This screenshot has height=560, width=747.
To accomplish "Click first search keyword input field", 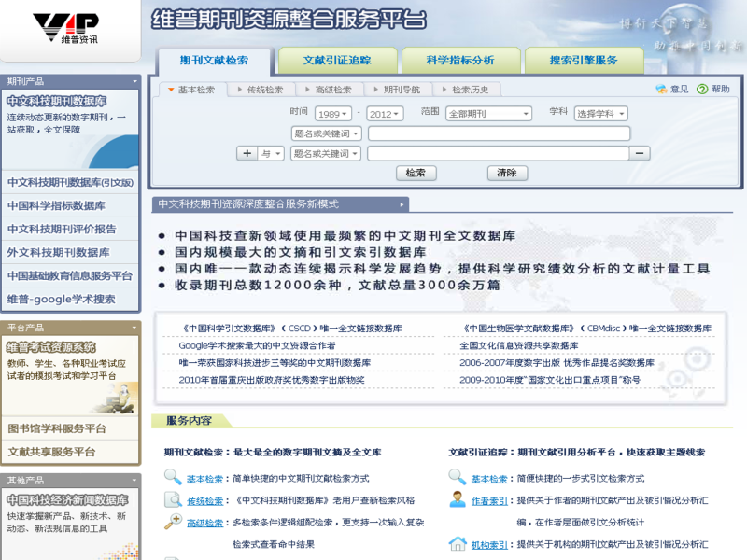I will 500,133.
